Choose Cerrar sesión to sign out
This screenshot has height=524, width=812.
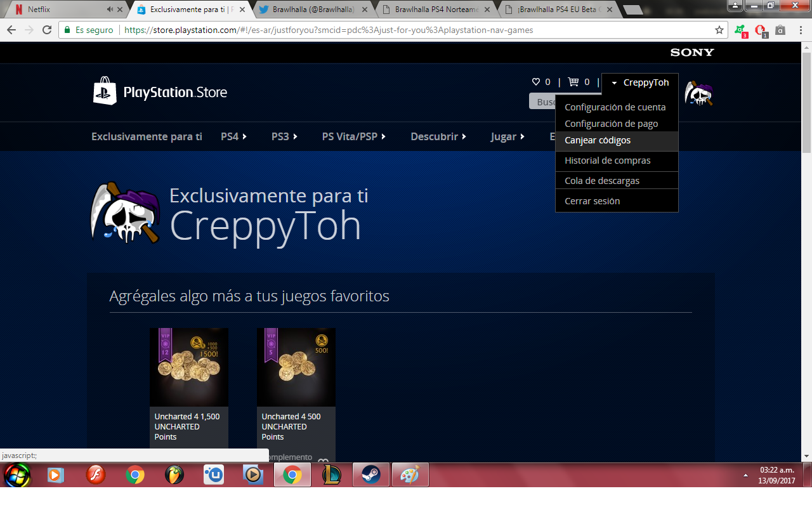(617, 201)
